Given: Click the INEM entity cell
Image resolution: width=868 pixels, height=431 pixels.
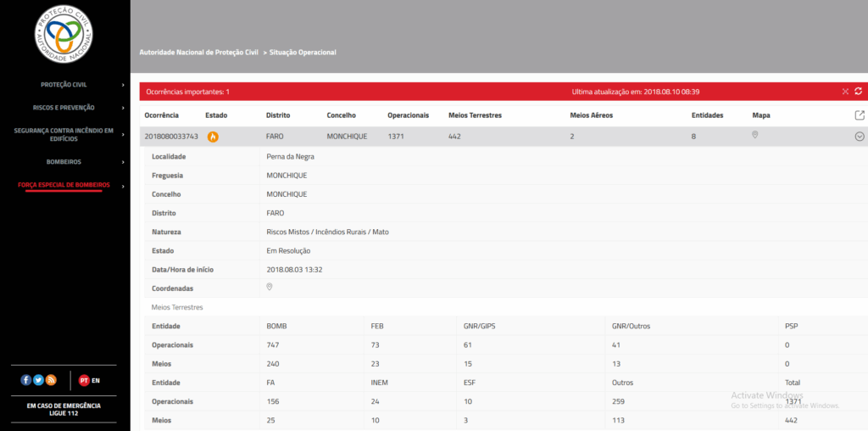Looking at the screenshot, I should [379, 383].
